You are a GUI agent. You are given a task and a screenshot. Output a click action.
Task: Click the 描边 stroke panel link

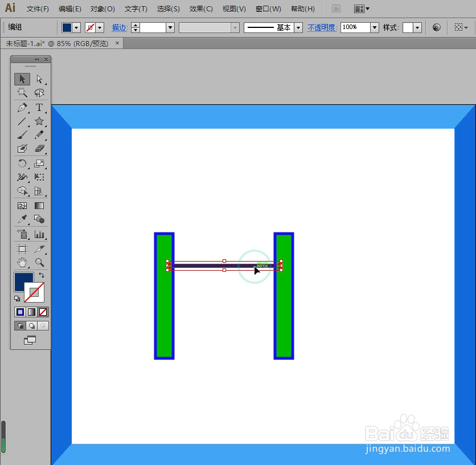pos(119,28)
